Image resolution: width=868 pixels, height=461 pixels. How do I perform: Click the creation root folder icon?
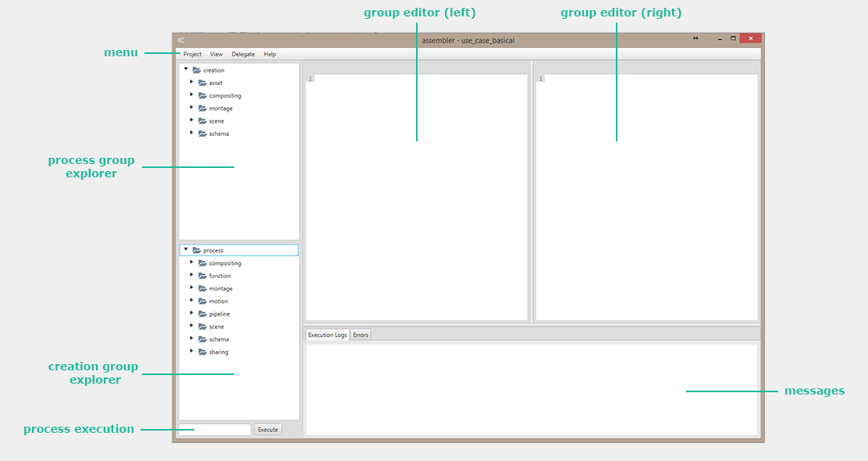pyautogui.click(x=197, y=70)
